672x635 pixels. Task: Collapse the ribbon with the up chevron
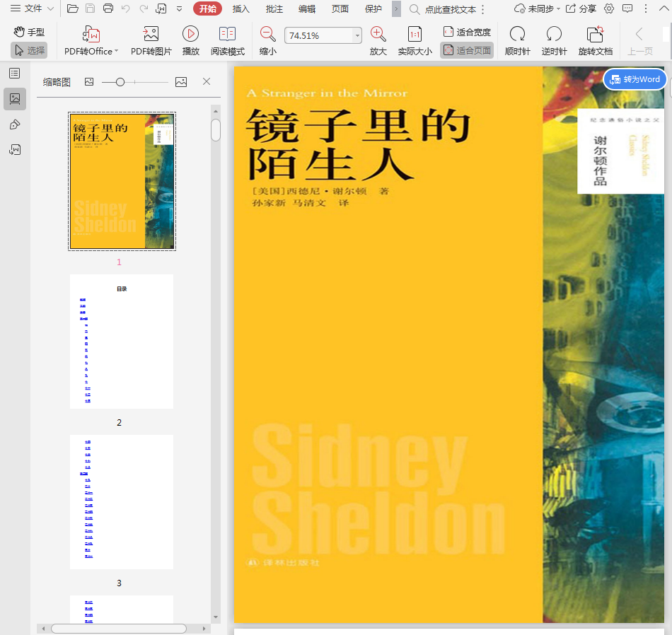(x=664, y=8)
